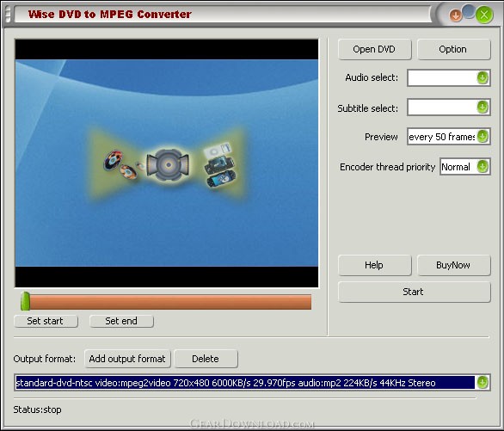The width and height of the screenshot is (504, 431).
Task: Open the Encoder thread priority dropdown arrow
Action: pos(482,166)
